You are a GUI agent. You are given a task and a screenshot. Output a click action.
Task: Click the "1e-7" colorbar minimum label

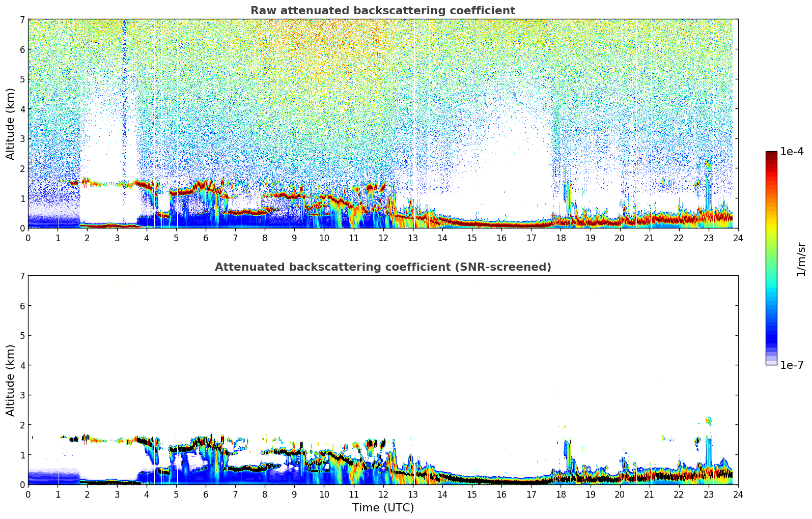[x=792, y=365]
